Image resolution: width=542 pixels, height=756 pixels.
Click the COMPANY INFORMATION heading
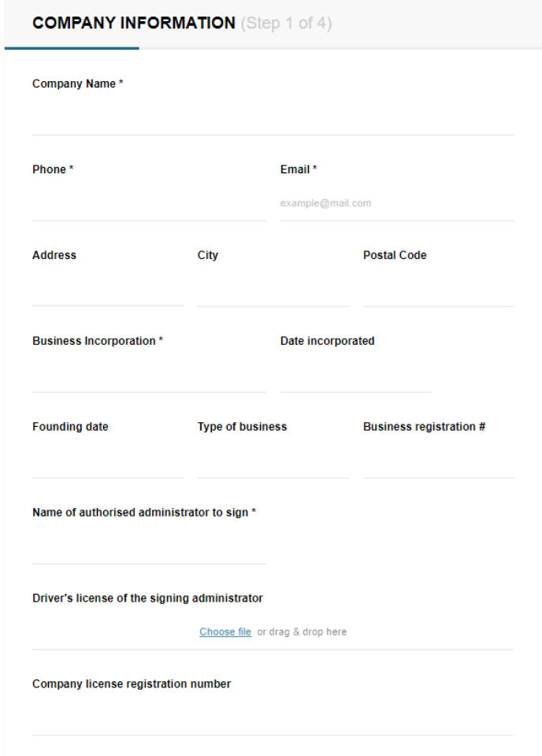tap(134, 24)
